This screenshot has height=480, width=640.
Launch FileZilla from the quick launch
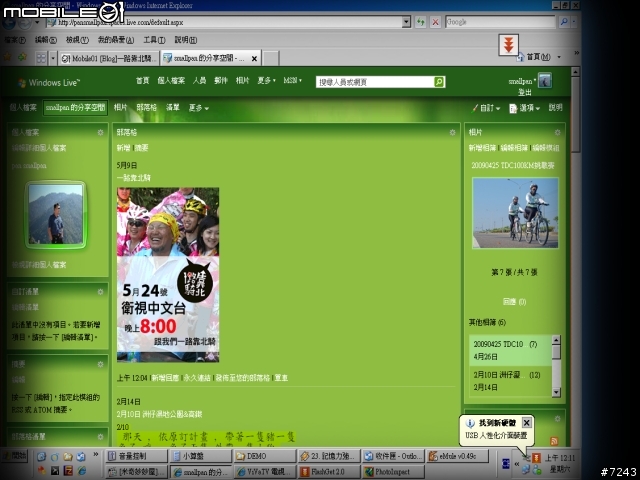pyautogui.click(x=68, y=471)
